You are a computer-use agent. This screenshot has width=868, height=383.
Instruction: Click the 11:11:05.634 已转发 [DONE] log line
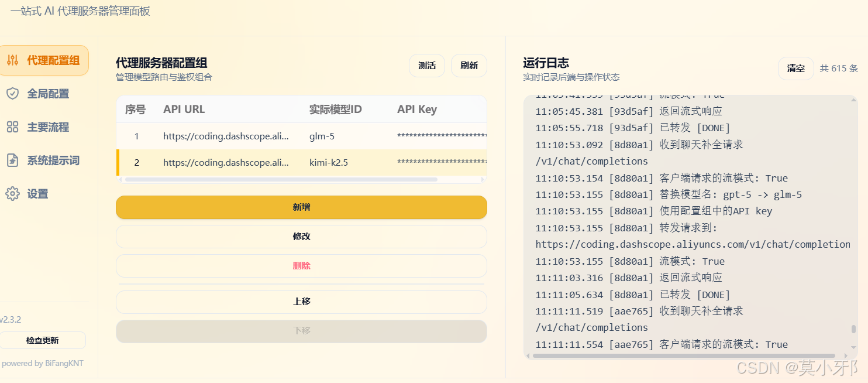click(633, 295)
